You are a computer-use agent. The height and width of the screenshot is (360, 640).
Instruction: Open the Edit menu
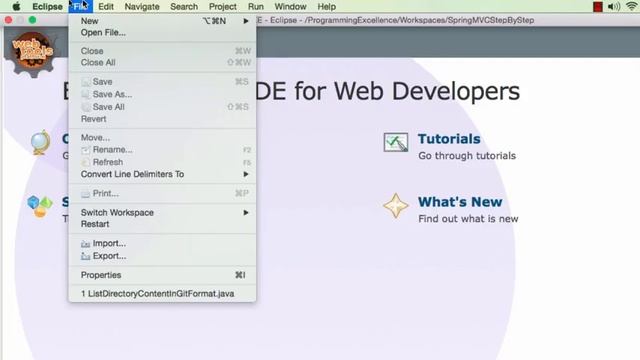pos(106,7)
